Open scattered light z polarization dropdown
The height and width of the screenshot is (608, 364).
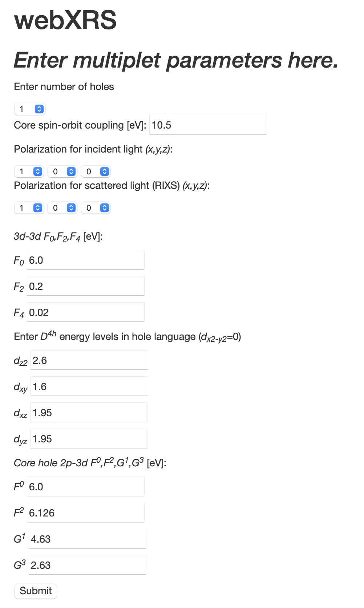tap(96, 208)
